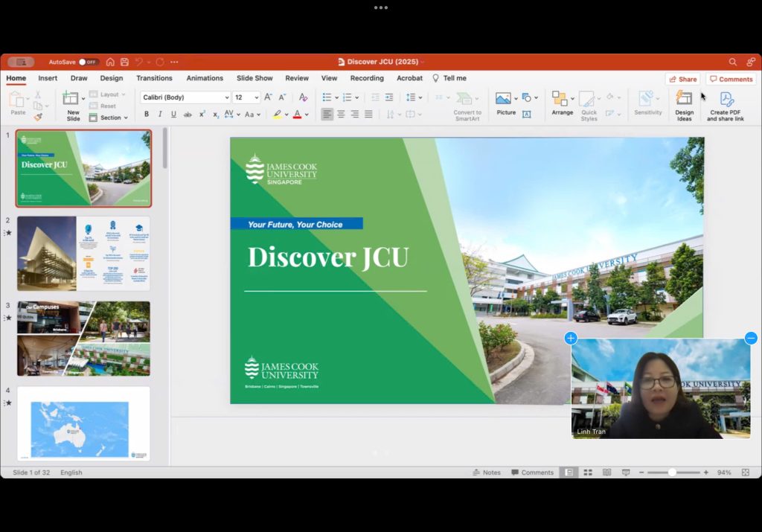Image resolution: width=762 pixels, height=532 pixels.
Task: Start slide show from status bar
Action: (x=626, y=472)
